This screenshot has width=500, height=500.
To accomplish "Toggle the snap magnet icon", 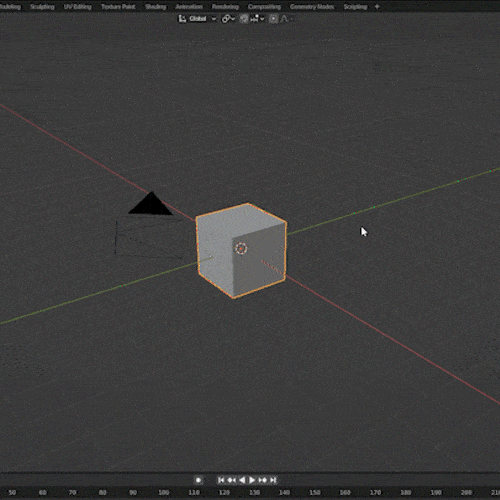I will 244,19.
